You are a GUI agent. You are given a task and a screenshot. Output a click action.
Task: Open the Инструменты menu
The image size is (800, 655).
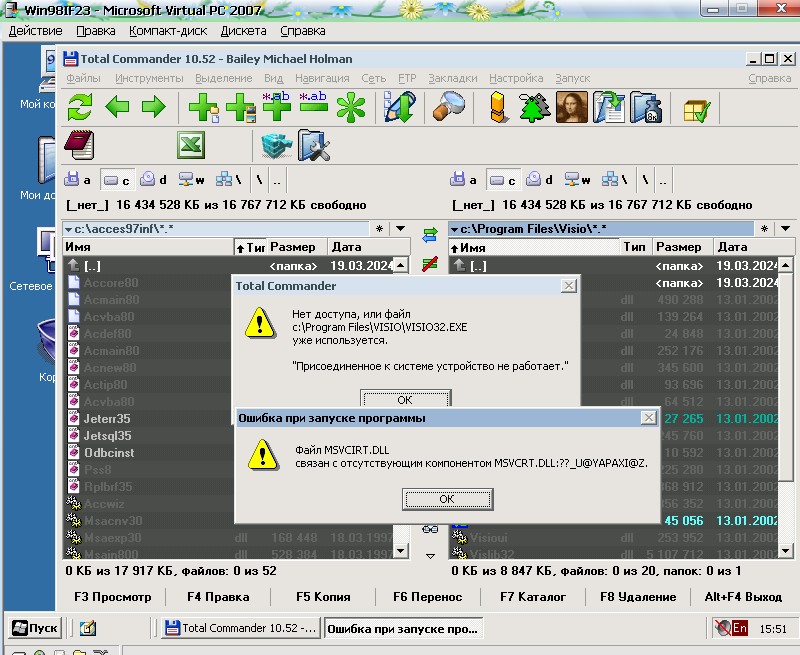click(x=149, y=79)
